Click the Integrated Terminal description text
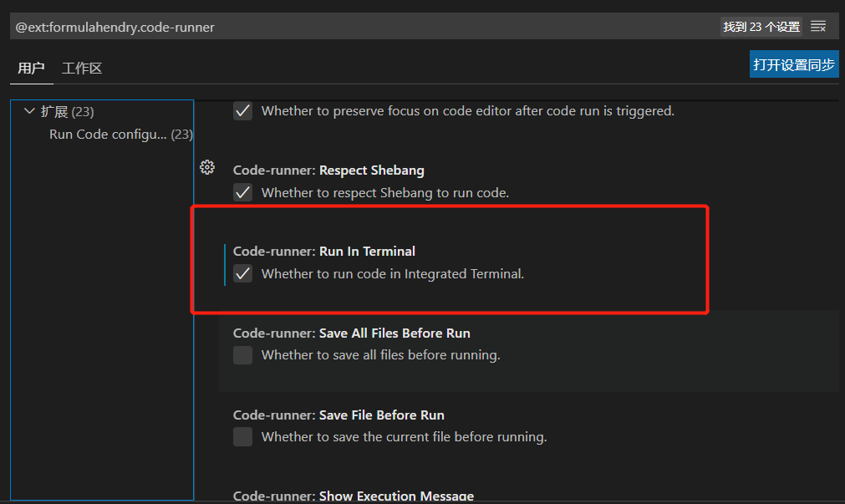The width and height of the screenshot is (845, 504). tap(392, 273)
